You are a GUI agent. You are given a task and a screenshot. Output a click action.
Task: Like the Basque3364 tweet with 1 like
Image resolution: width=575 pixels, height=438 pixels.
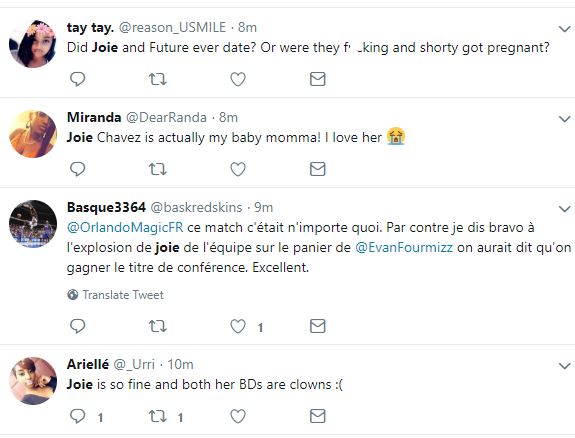[238, 326]
